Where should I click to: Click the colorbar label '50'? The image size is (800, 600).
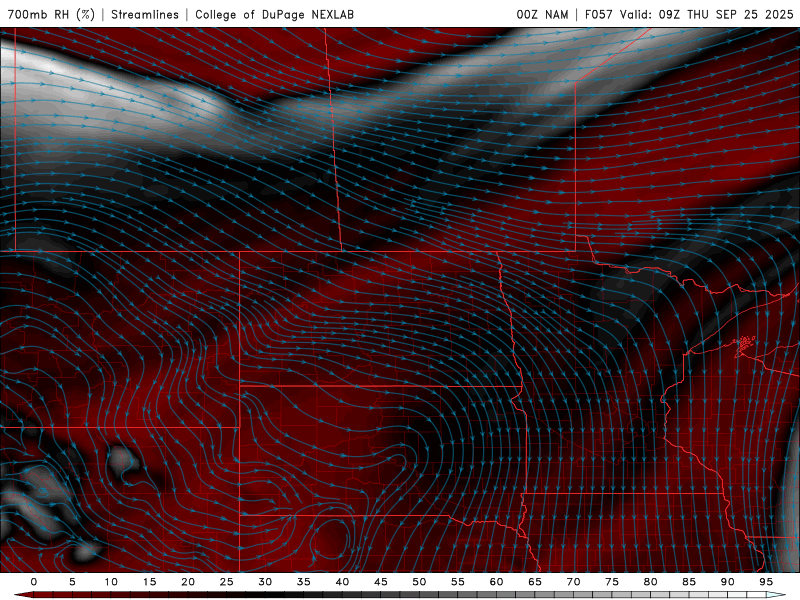coord(419,582)
